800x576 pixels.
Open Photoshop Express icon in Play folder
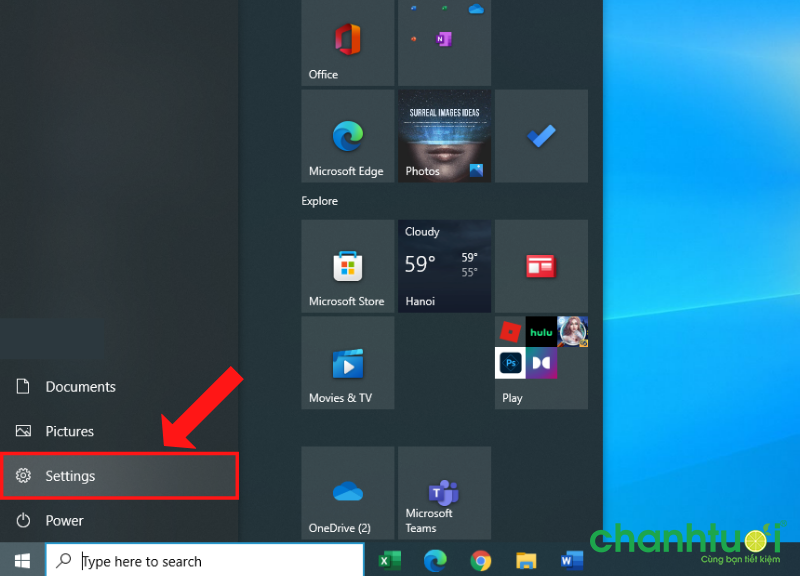pyautogui.click(x=510, y=363)
